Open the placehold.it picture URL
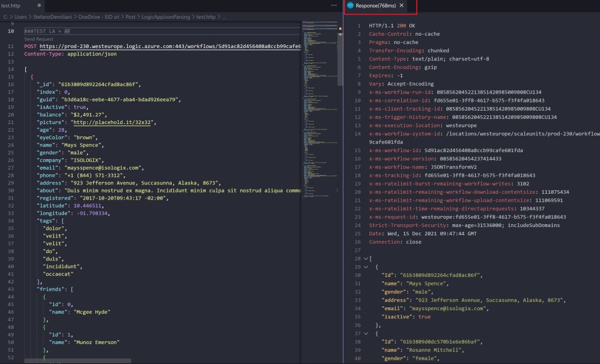The image size is (600, 364). (x=112, y=122)
